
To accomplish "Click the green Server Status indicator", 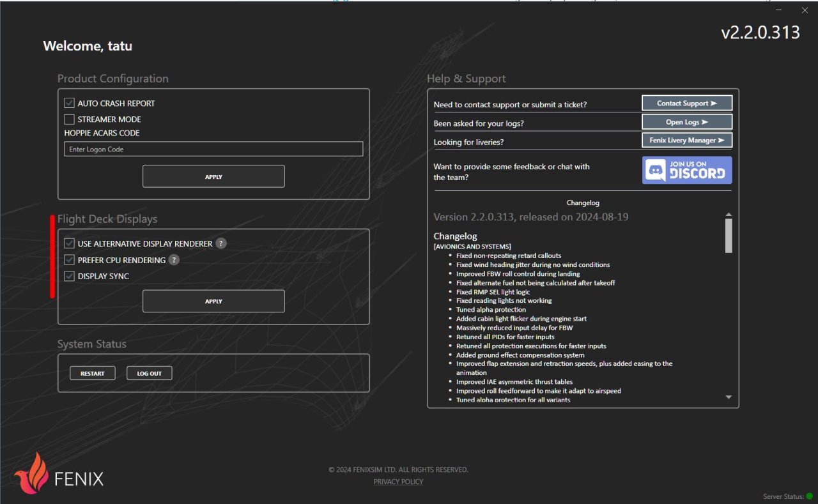I will [809, 496].
